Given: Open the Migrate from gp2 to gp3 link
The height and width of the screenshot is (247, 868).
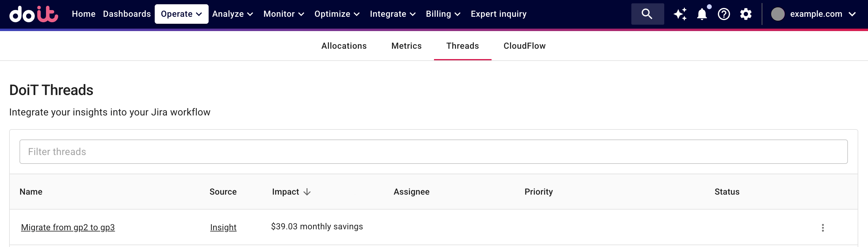Looking at the screenshot, I should coord(68,228).
